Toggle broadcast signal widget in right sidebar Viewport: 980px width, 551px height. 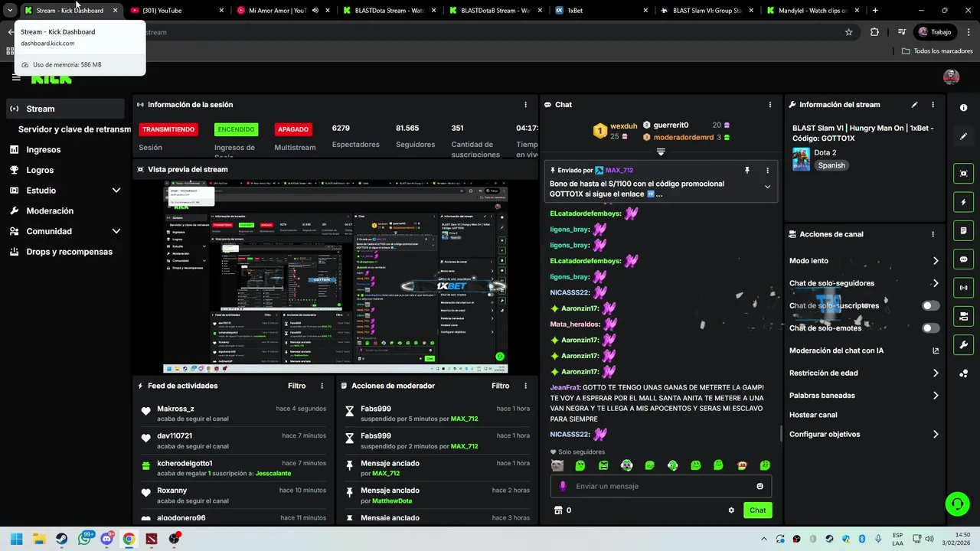[x=963, y=288]
